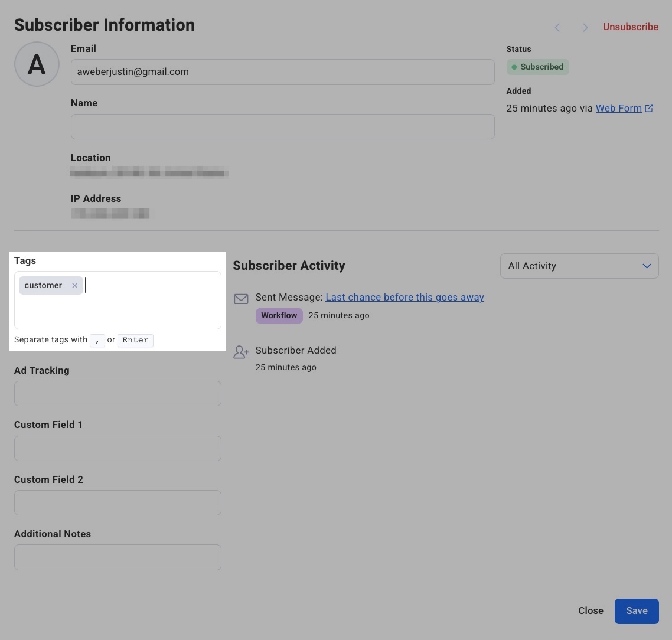Click the Custom Field 1 input

[x=118, y=448]
